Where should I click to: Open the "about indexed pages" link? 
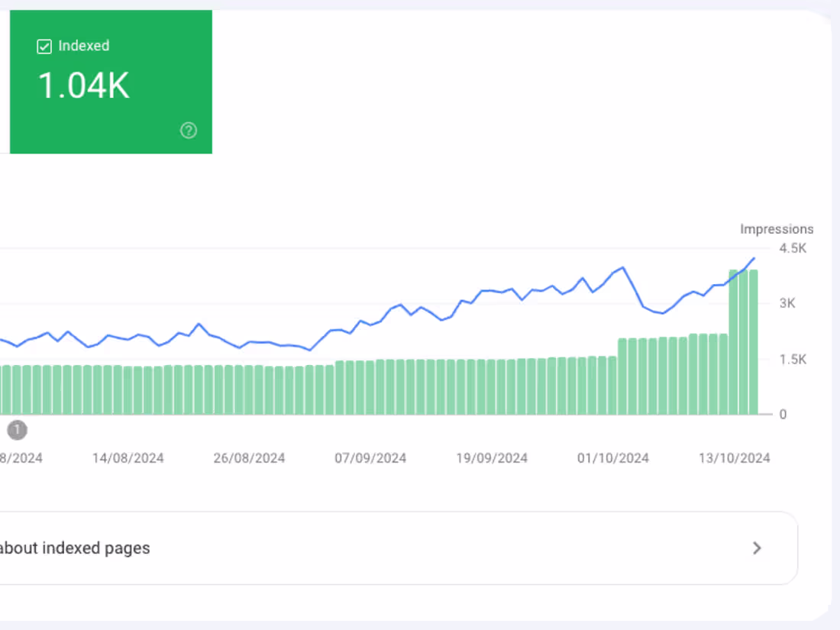click(76, 548)
